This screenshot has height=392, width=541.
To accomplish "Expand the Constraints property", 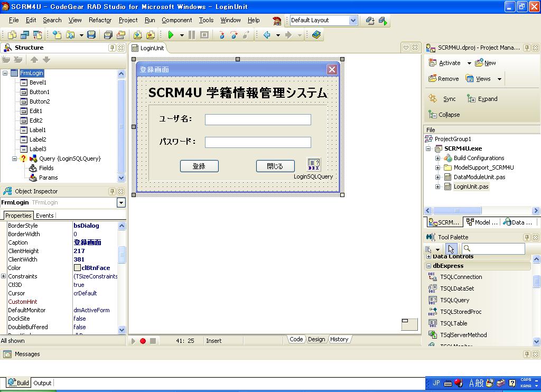I will pos(4,276).
